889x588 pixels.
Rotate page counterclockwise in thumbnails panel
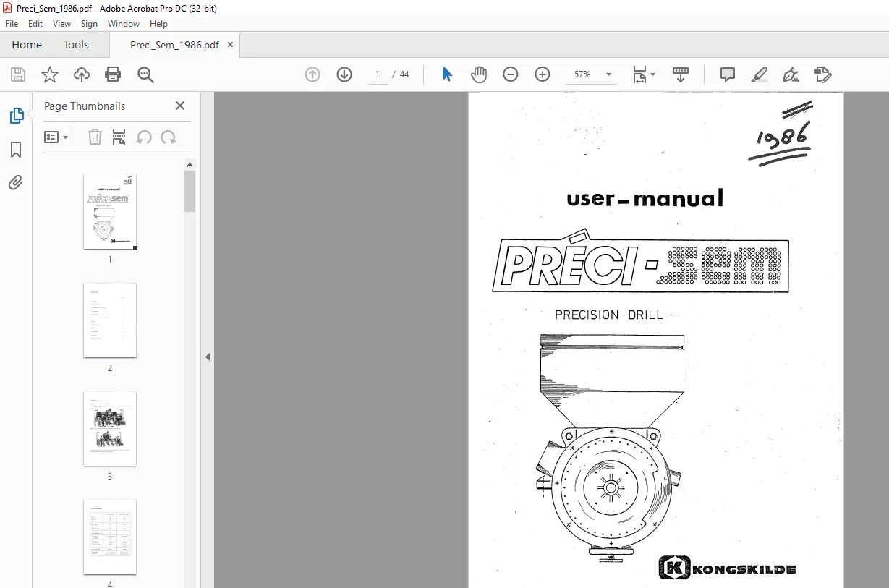tap(144, 137)
